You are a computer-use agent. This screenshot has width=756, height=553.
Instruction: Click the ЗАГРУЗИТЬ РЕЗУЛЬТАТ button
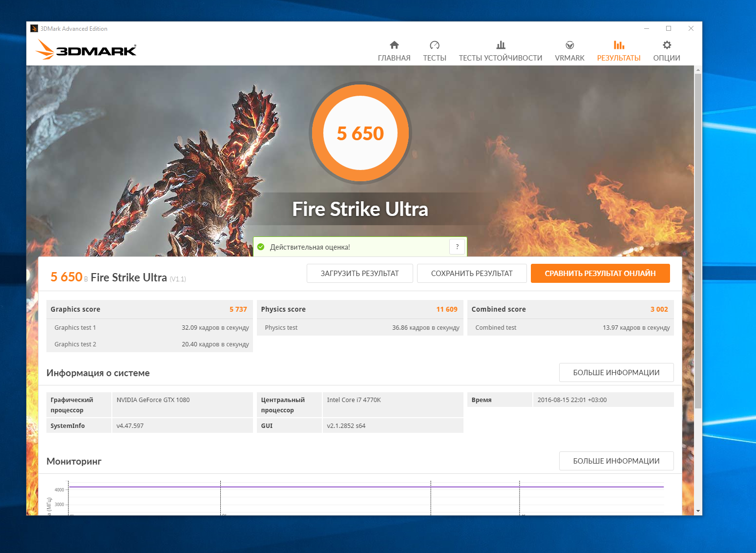[360, 274]
